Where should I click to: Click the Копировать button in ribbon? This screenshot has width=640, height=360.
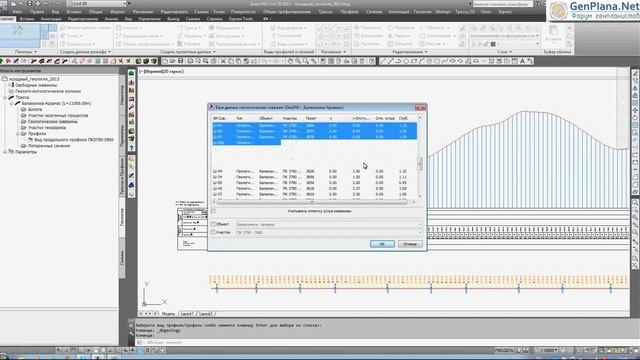(x=368, y=36)
